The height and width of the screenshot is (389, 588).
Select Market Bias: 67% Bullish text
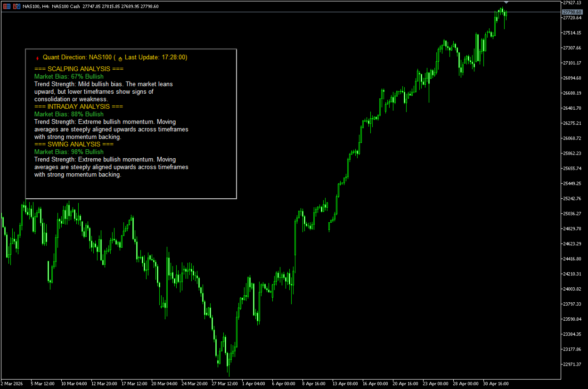tap(69, 76)
